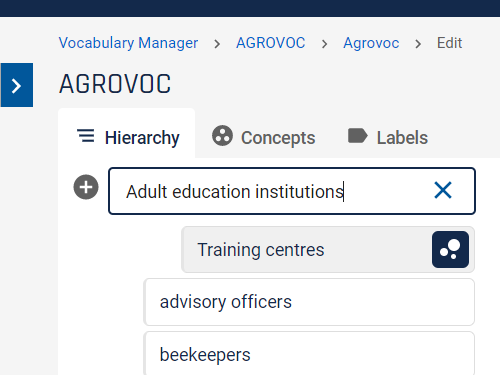Select the beekeepers item

pos(309,354)
